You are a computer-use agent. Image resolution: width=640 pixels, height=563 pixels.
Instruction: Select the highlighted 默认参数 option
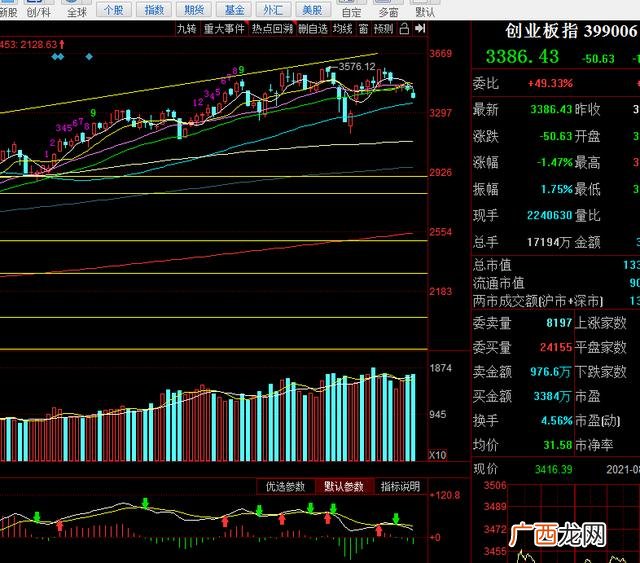click(344, 487)
